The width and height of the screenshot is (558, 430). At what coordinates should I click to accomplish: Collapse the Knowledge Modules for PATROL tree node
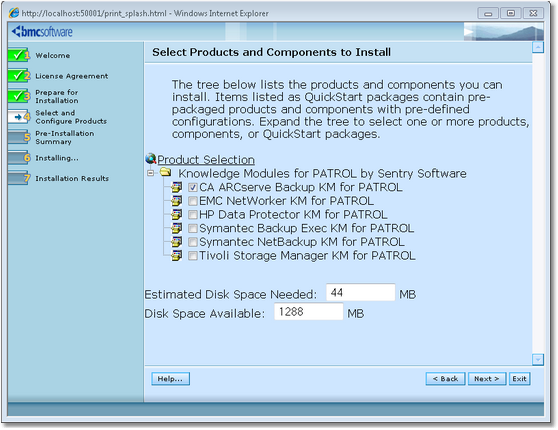point(151,173)
